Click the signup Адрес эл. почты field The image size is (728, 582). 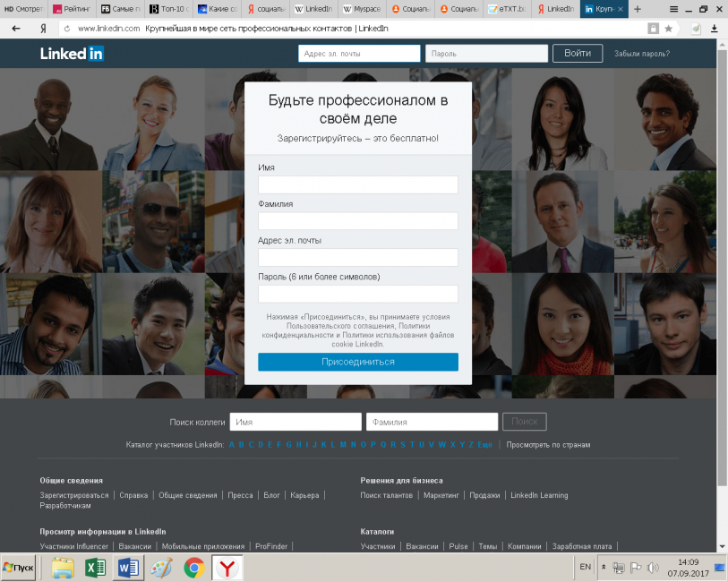pos(358,258)
